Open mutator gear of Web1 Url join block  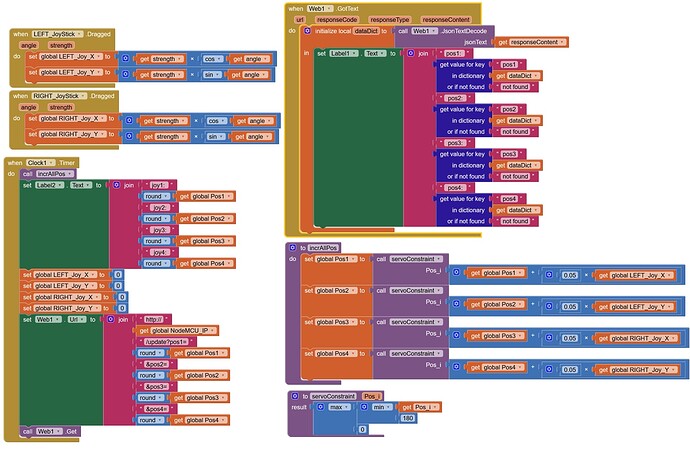(111, 319)
